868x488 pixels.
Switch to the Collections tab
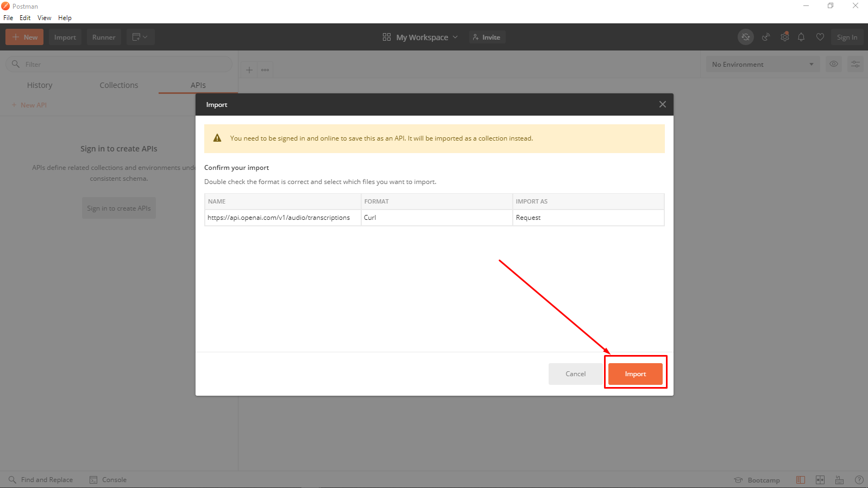coord(119,85)
